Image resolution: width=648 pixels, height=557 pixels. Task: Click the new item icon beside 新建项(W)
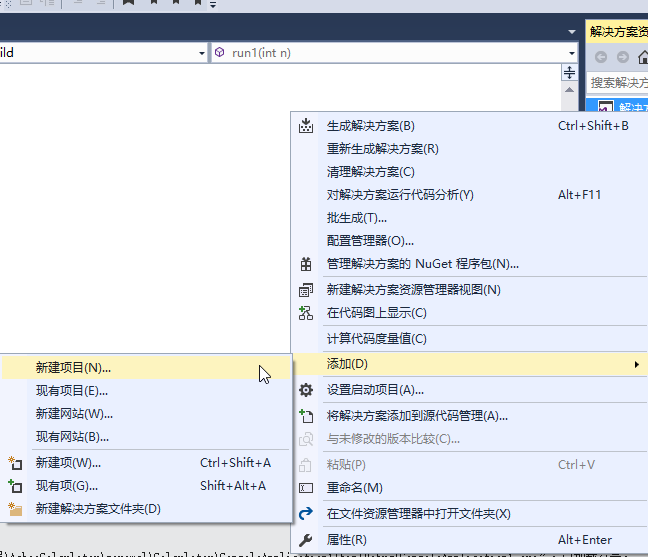pyautogui.click(x=15, y=463)
